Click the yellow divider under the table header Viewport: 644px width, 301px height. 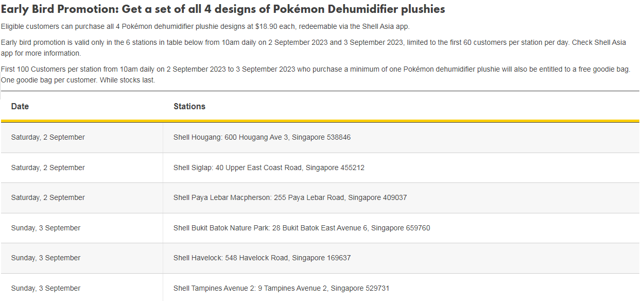click(320, 121)
